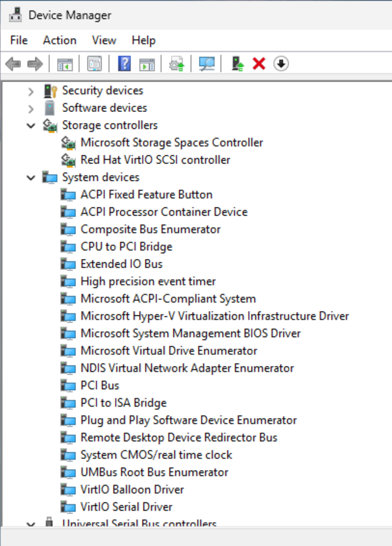Viewport: 392px width, 546px height.
Task: Click the VirtIO Balloon Driver icon
Action: click(68, 490)
